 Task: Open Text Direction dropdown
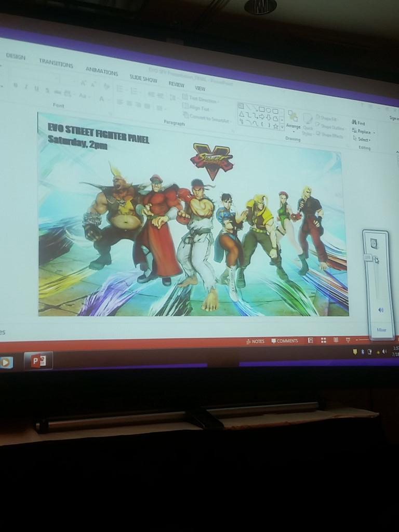click(x=200, y=99)
